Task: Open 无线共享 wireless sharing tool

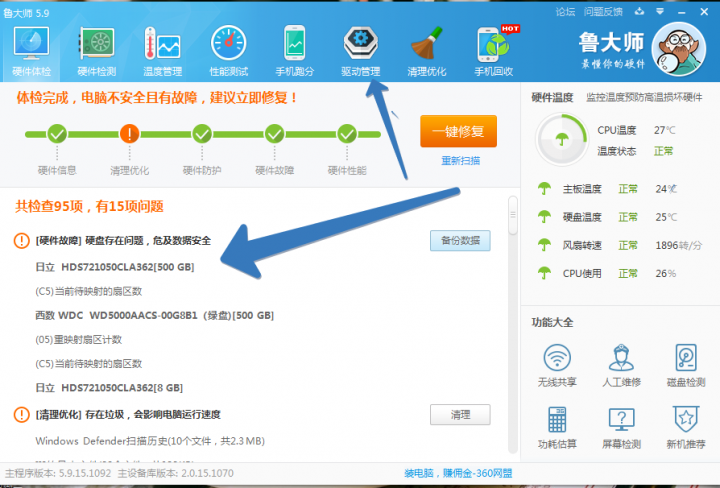Action: coord(557,365)
